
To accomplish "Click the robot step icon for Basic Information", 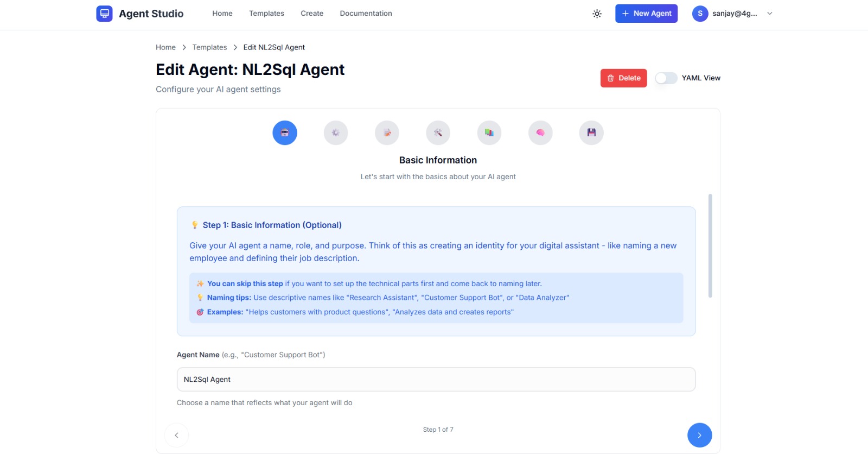I will coord(285,133).
